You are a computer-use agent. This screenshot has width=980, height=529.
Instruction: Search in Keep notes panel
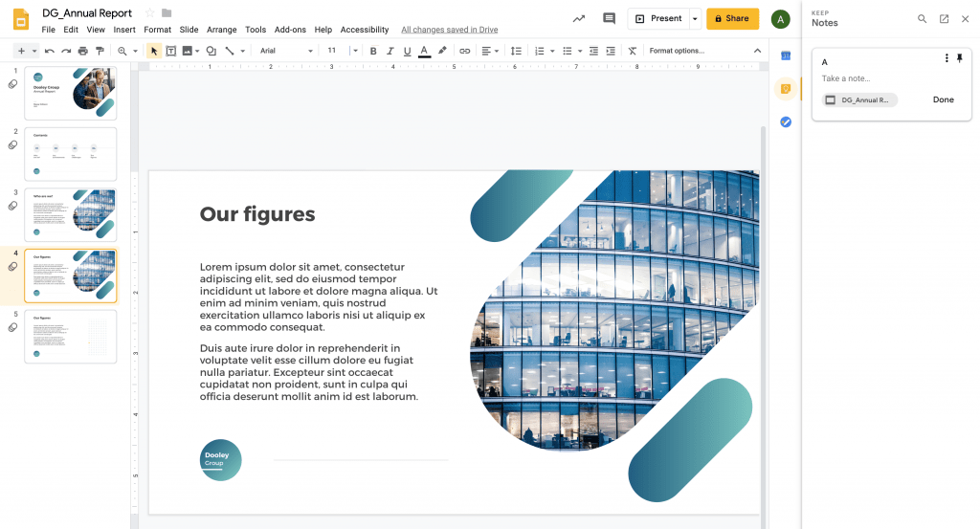click(922, 19)
